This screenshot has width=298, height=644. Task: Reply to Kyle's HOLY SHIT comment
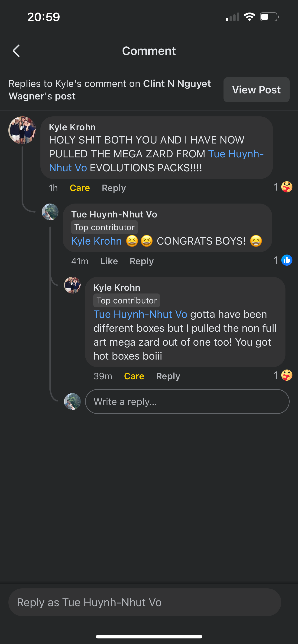tap(113, 188)
